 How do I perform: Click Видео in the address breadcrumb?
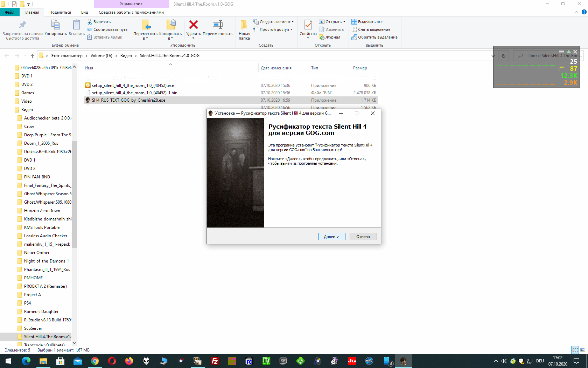pyautogui.click(x=126, y=56)
